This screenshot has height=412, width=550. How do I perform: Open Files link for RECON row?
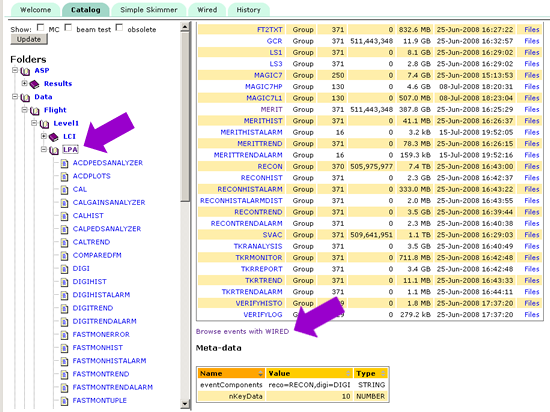pos(531,166)
